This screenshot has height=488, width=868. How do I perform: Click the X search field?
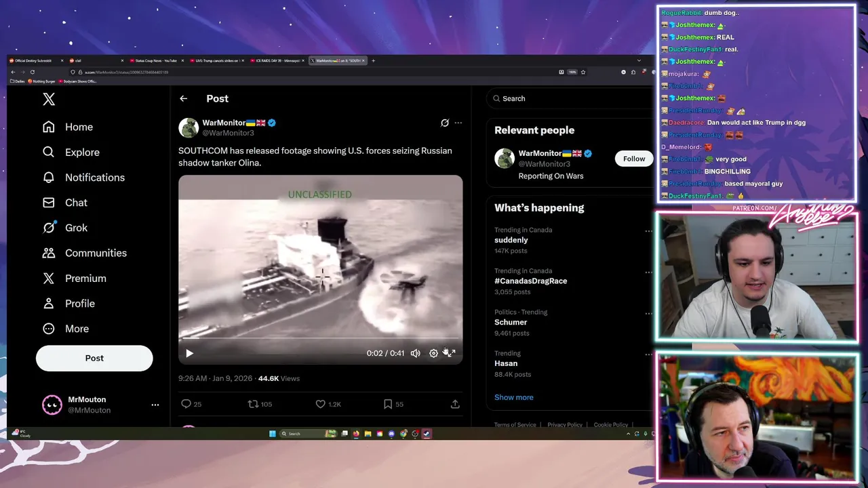pos(570,99)
